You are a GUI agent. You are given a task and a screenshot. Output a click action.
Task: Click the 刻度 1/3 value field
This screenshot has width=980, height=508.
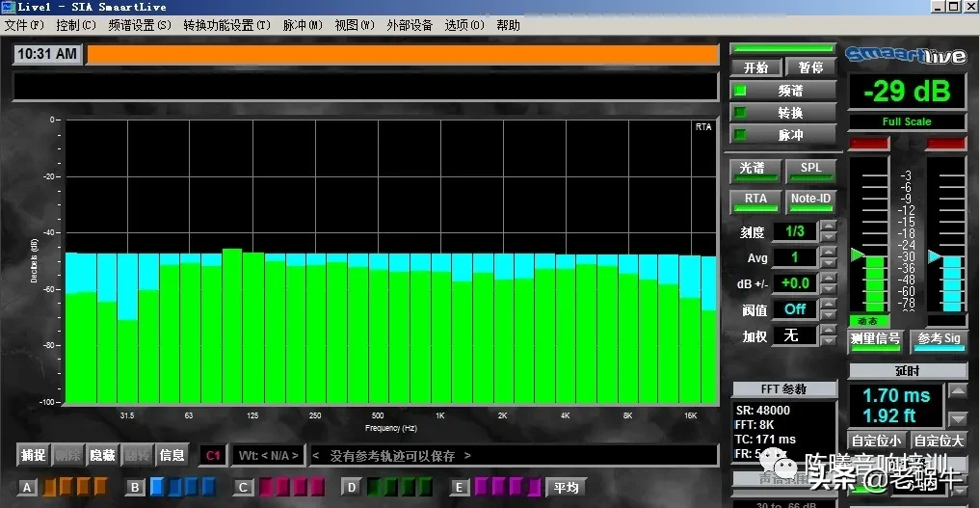[x=795, y=231]
